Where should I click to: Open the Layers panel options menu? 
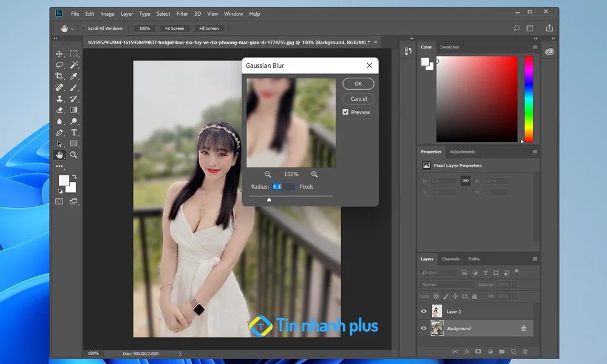[535, 259]
